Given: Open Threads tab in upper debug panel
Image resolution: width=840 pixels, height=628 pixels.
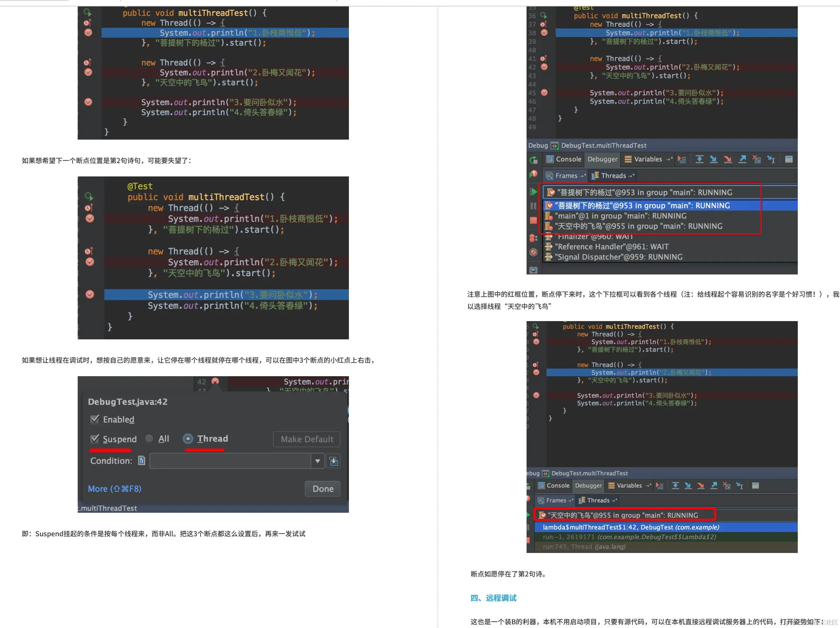Looking at the screenshot, I should tap(612, 175).
